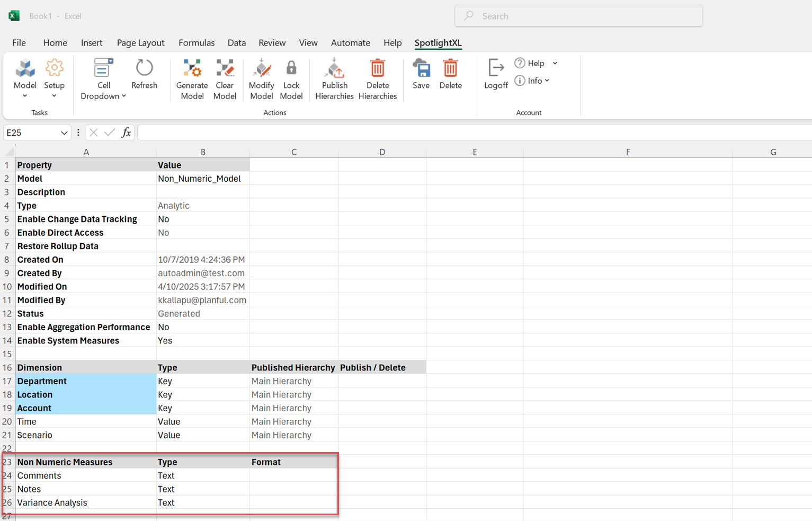This screenshot has width=812, height=521.
Task: Select the Publish / Delete header cell
Action: (382, 368)
